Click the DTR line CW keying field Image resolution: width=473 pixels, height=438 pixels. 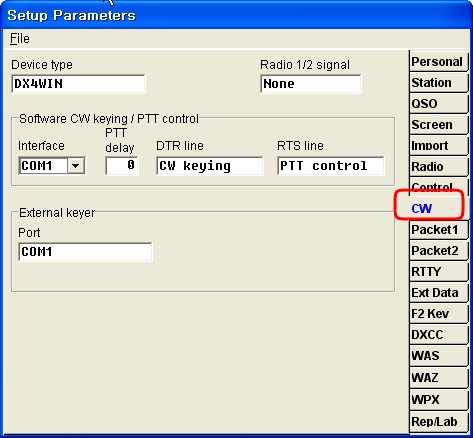click(x=210, y=166)
